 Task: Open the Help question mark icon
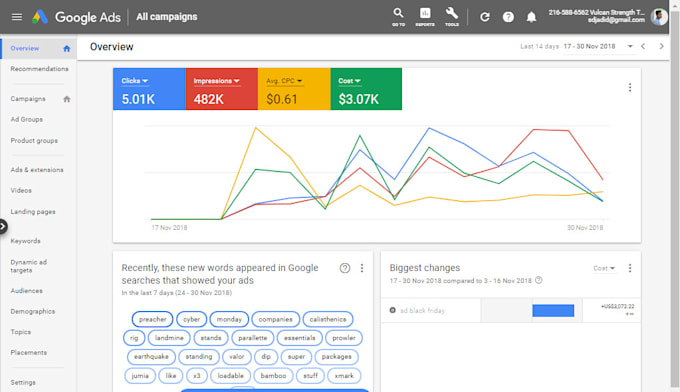pos(508,17)
